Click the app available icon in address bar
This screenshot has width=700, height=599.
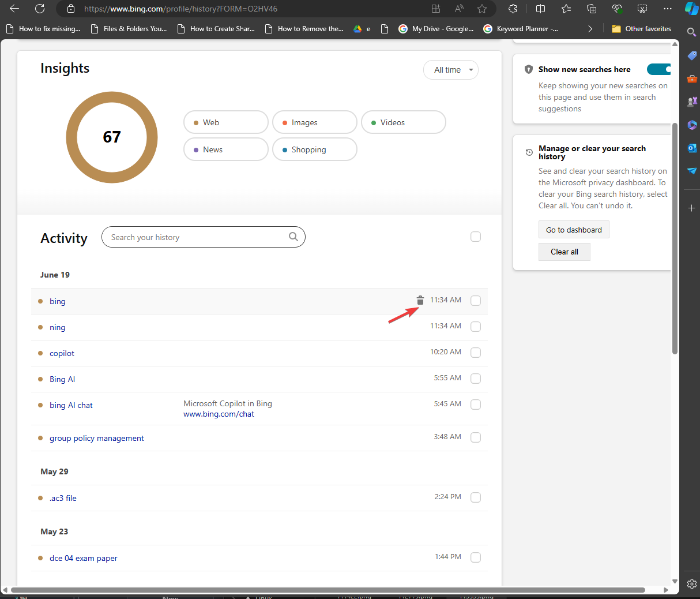point(436,9)
